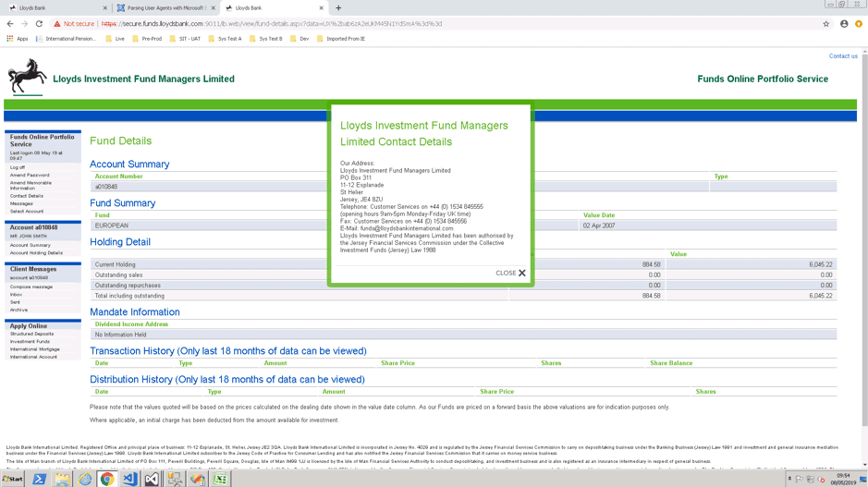
Task: Click the Current Holding row label
Action: 115,264
